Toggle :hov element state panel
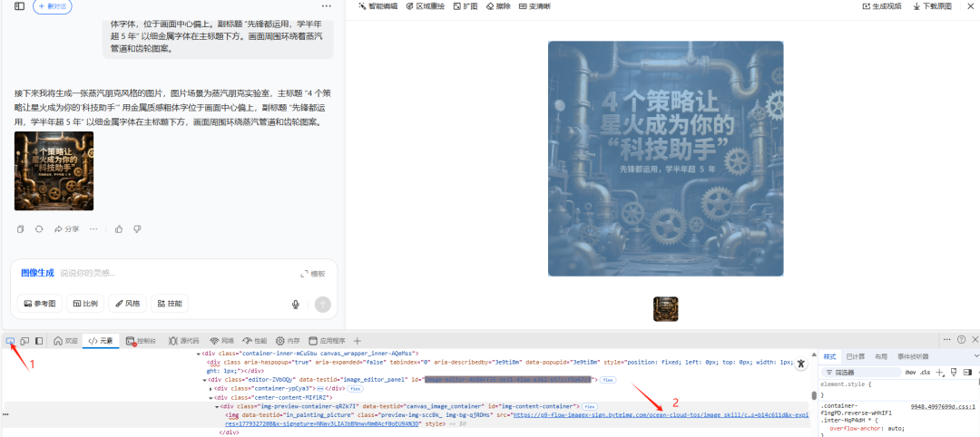Viewport: 980px width, 437px height. 910,372
